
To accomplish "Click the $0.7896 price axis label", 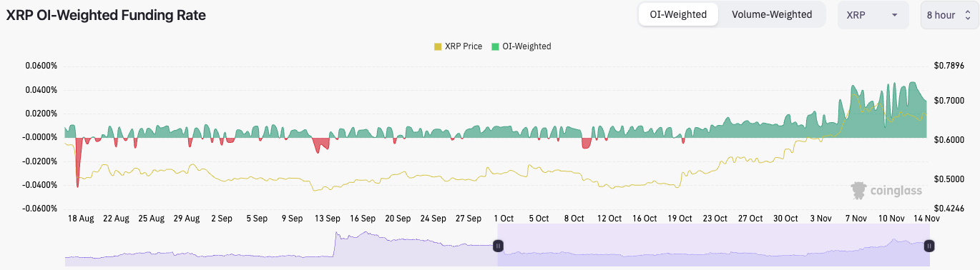I will click(x=949, y=66).
